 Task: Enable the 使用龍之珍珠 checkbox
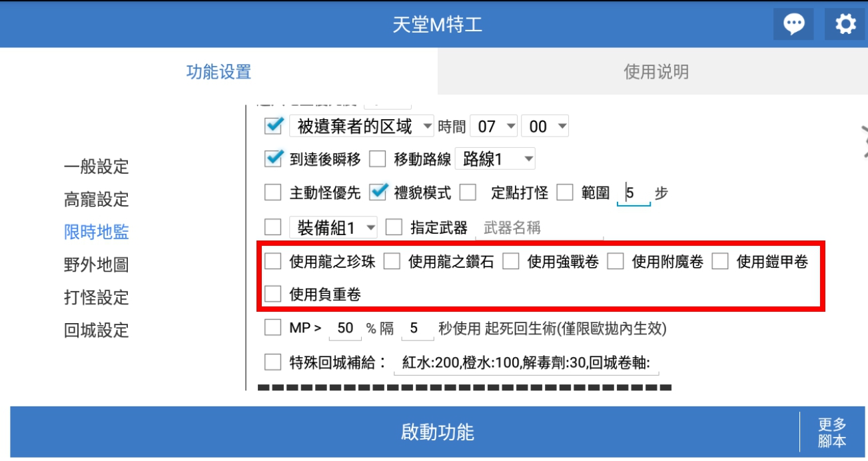coord(273,262)
